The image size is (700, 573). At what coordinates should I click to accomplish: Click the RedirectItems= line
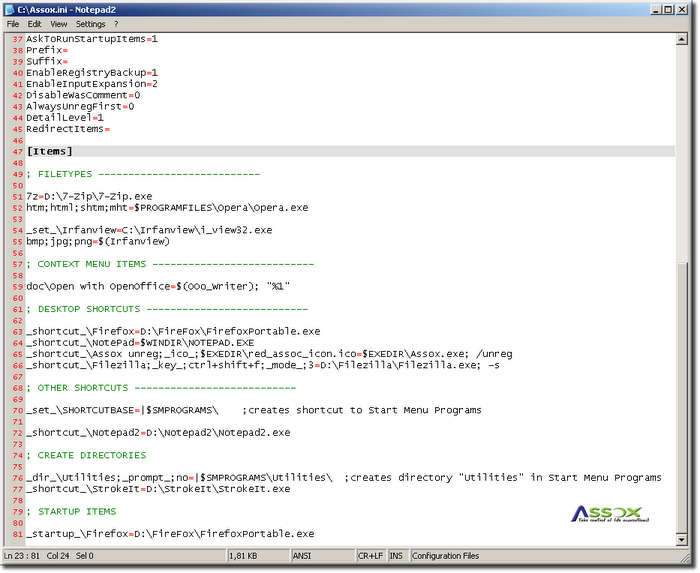pyautogui.click(x=68, y=129)
